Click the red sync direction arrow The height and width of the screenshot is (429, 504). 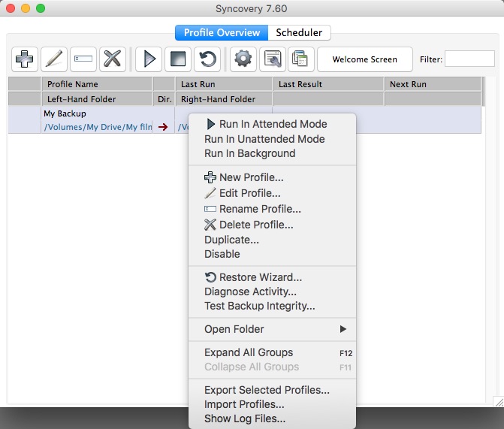pos(163,127)
